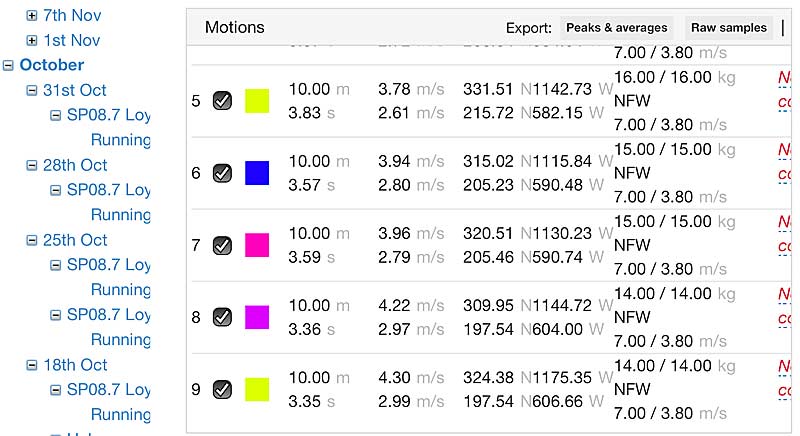
Task: Uncheck the checkbox for motion 6
Action: (222, 173)
